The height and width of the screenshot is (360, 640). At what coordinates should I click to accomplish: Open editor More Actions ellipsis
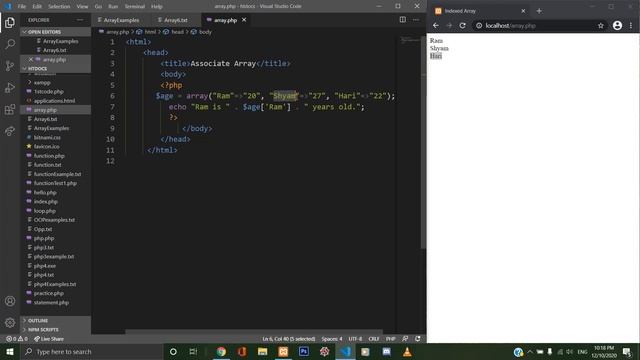coord(416,20)
